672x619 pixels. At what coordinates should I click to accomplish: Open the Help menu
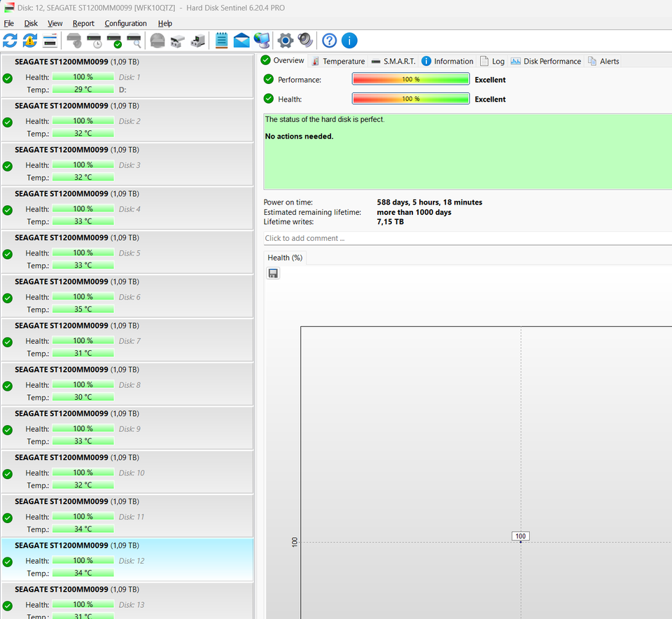click(165, 23)
